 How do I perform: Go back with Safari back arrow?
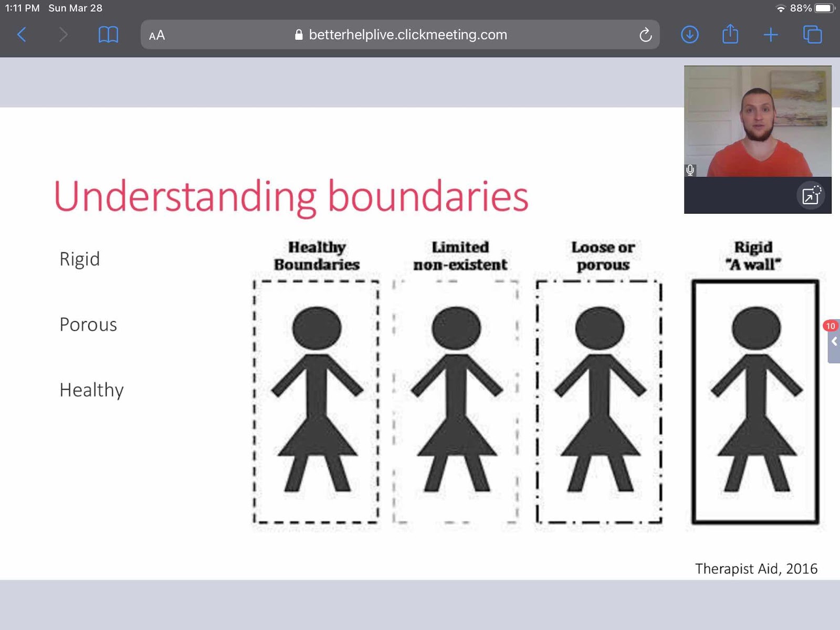(22, 35)
